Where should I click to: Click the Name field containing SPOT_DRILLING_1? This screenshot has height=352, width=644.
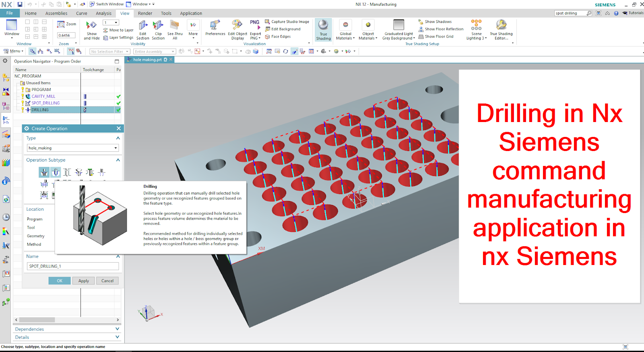pyautogui.click(x=73, y=266)
